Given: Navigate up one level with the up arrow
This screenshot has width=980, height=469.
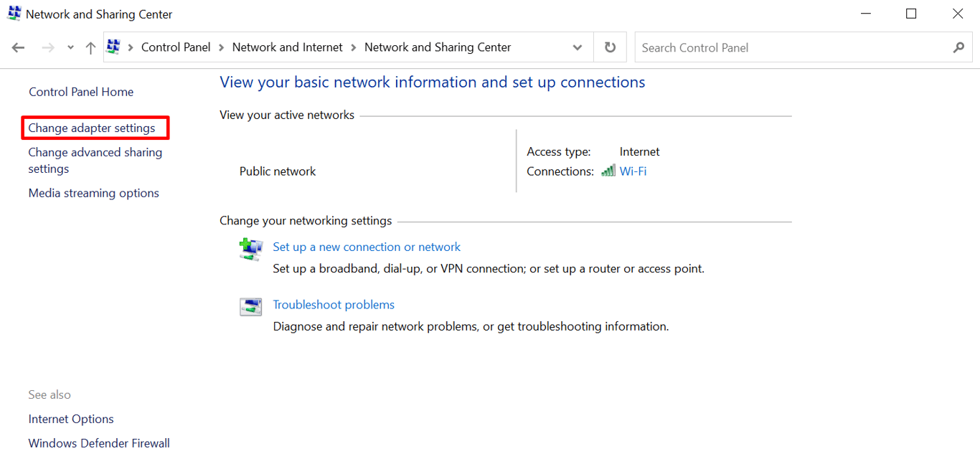Looking at the screenshot, I should (x=90, y=47).
